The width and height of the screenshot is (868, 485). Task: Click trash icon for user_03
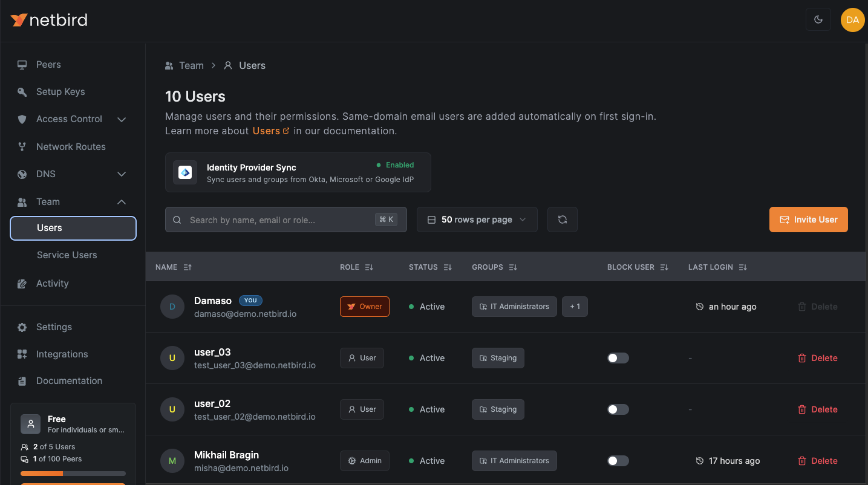pyautogui.click(x=802, y=358)
